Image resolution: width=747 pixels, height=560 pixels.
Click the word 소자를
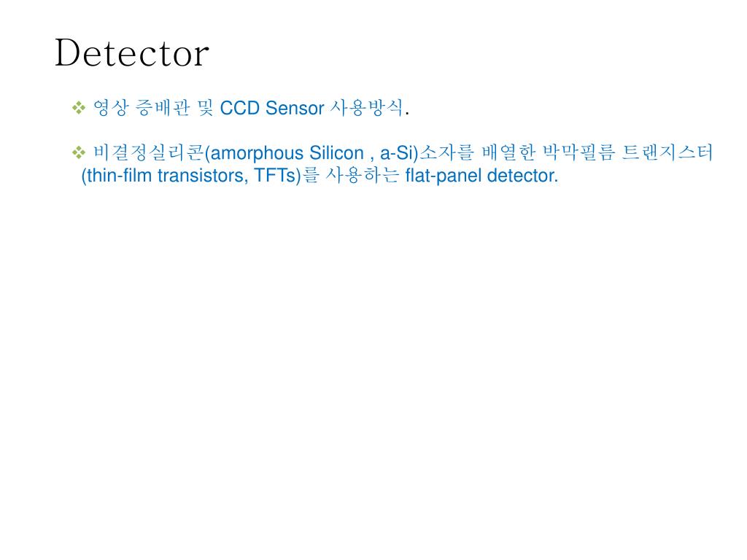click(x=447, y=152)
